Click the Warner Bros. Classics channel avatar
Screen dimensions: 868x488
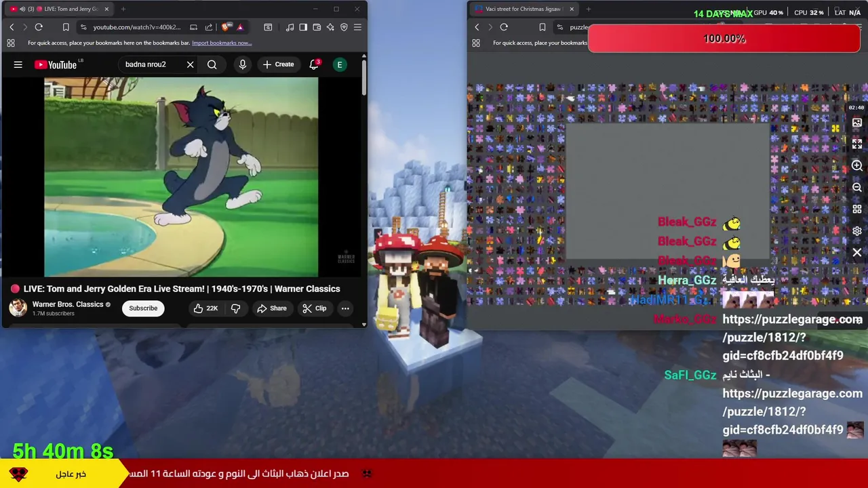tap(18, 308)
